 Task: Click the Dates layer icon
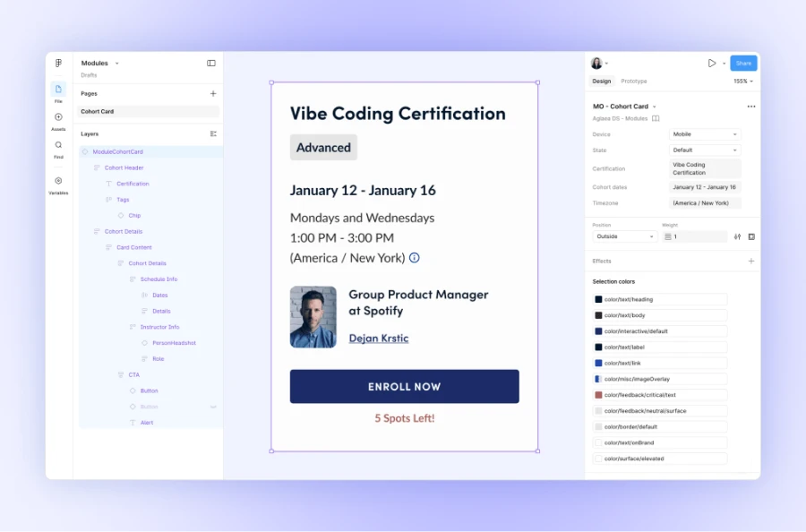tap(144, 295)
